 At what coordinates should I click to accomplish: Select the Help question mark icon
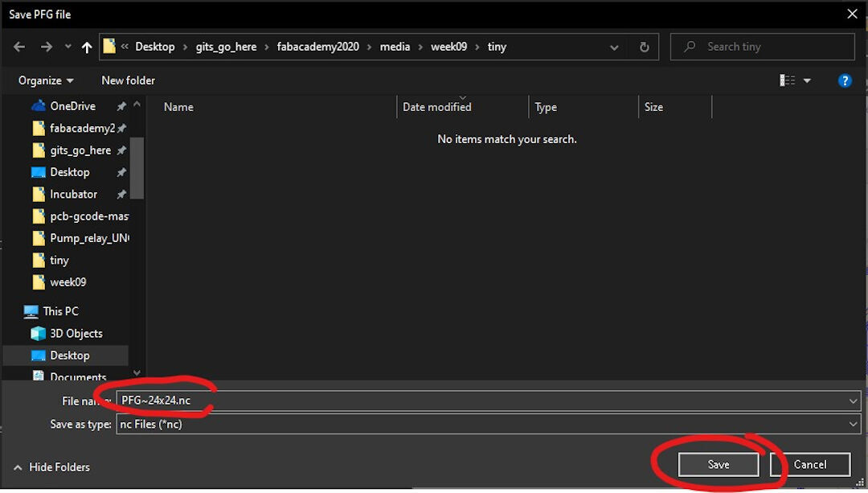(844, 80)
